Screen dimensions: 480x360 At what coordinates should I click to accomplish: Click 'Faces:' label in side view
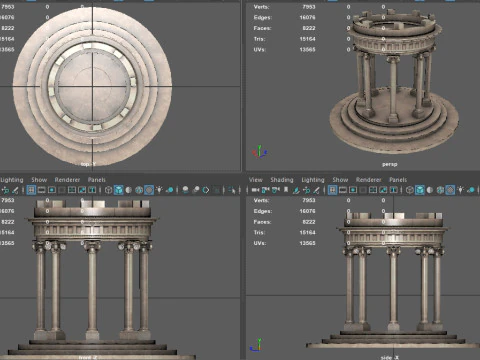tap(262, 222)
